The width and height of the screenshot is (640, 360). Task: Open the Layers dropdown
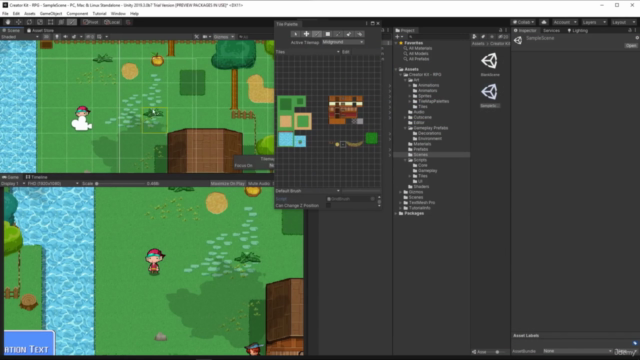(594, 22)
